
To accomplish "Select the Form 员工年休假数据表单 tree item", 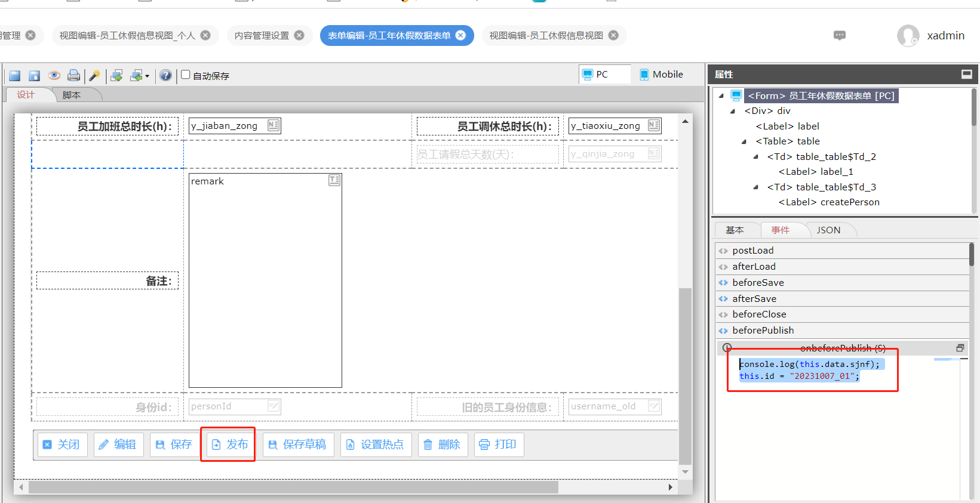I will tap(821, 95).
